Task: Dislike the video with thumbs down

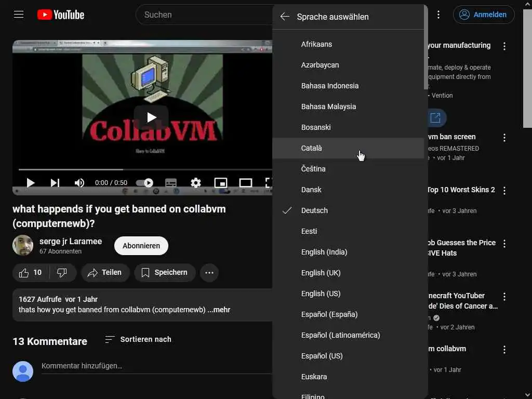Action: [x=62, y=272]
